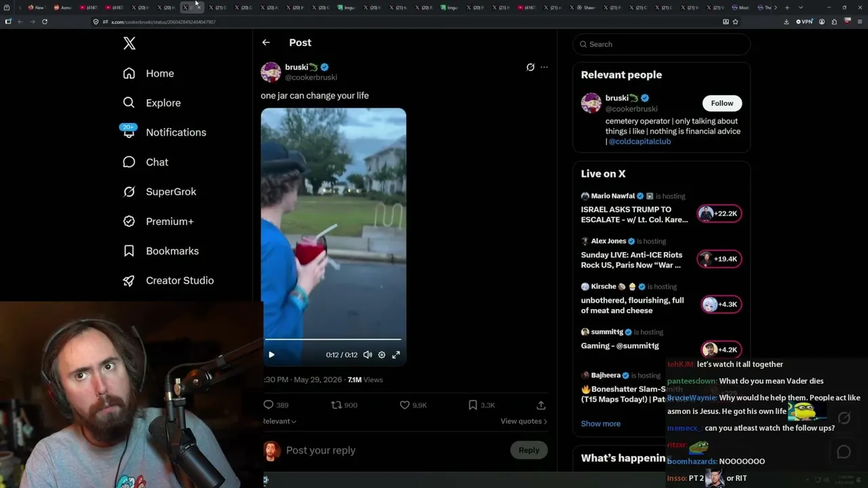868x488 pixels.
Task: Click the View quotes link
Action: tap(524, 421)
